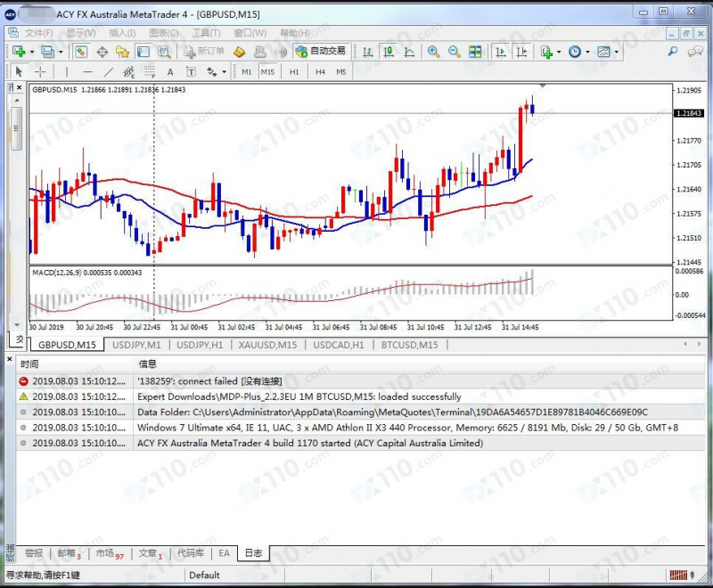Screen dimensions: 713x588
Task: Click the Tile Windows grid icon
Action: coord(475,52)
